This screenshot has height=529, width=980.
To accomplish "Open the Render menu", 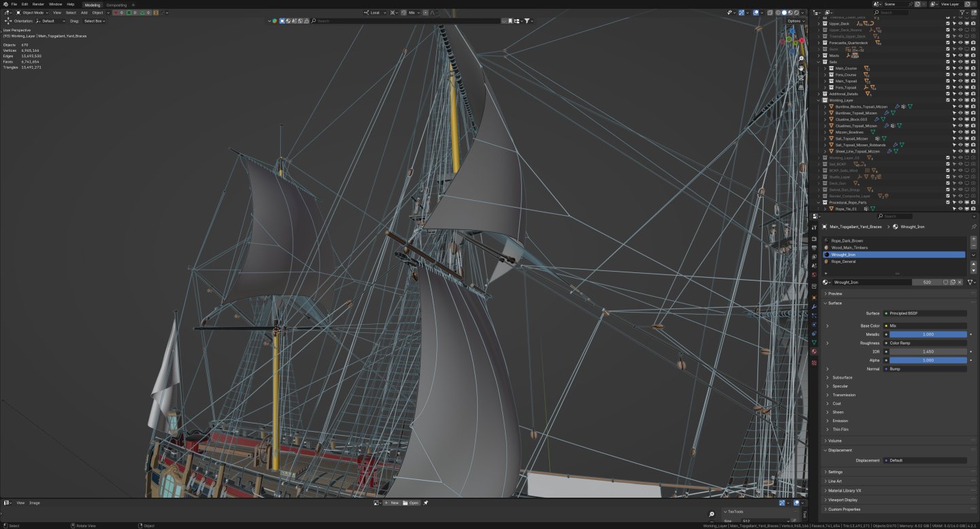I will tap(38, 4).
